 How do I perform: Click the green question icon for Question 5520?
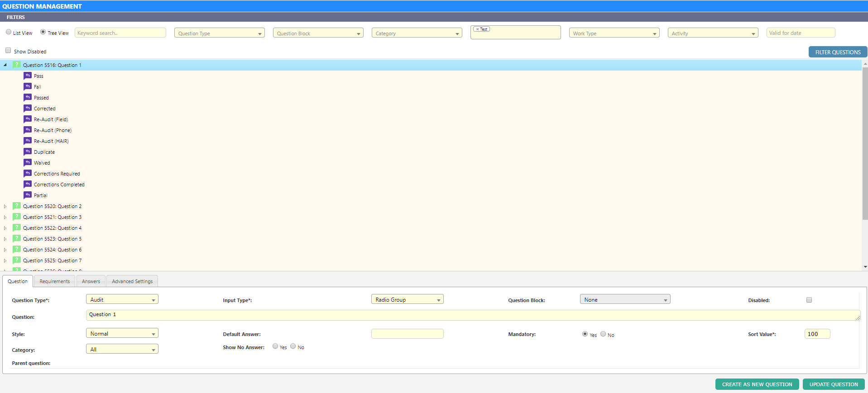[x=17, y=206]
